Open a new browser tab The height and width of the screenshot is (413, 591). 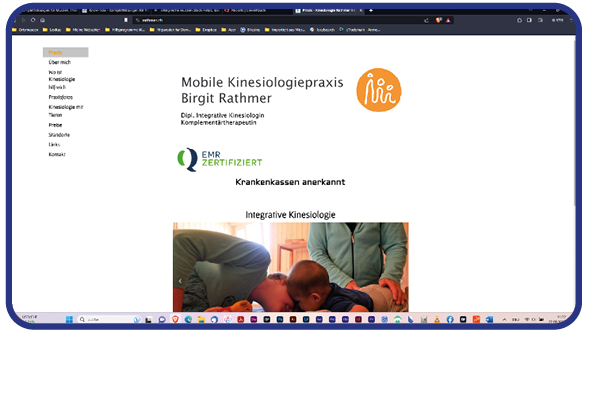[x=371, y=11]
